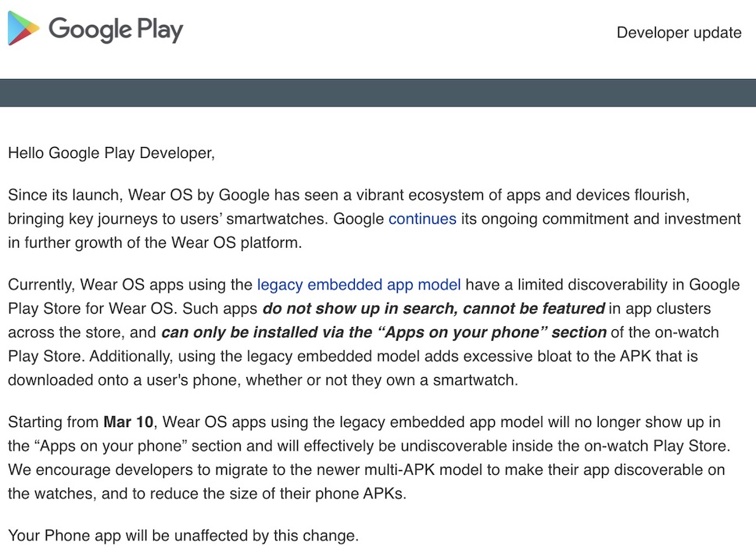The image size is (756, 553).
Task: Click the line 'downloaded onto a user's phone, whether or not'
Action: pyautogui.click(x=263, y=380)
